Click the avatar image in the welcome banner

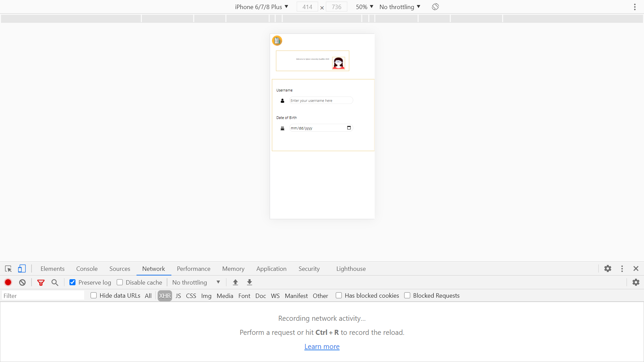click(x=338, y=63)
